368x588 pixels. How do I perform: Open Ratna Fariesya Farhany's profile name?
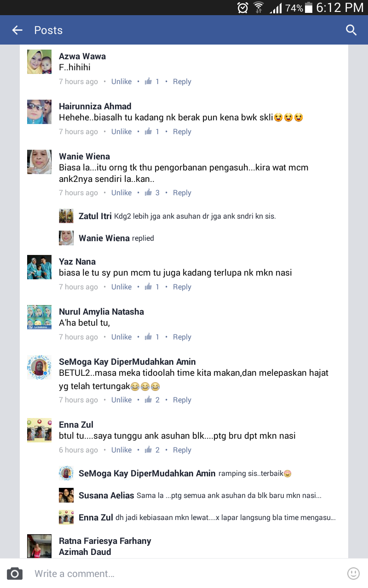105,541
